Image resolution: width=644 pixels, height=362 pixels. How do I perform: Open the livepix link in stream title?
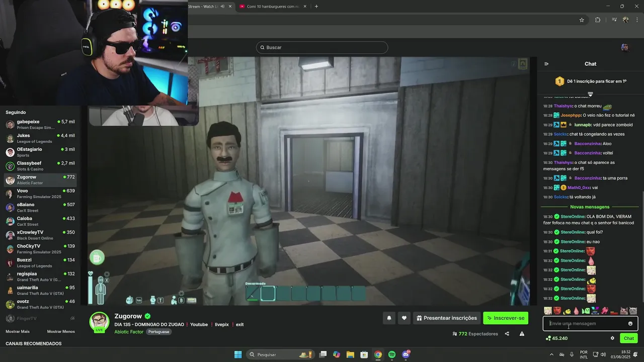pyautogui.click(x=221, y=325)
